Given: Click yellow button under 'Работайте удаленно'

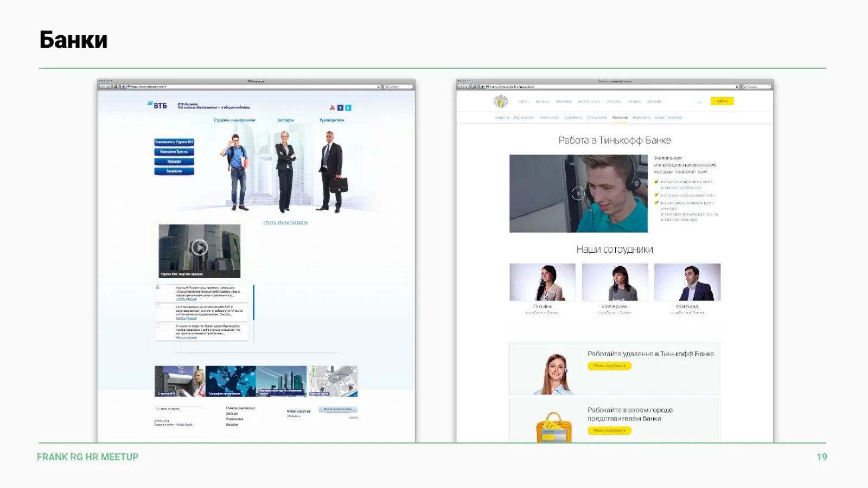Looking at the screenshot, I should (609, 366).
